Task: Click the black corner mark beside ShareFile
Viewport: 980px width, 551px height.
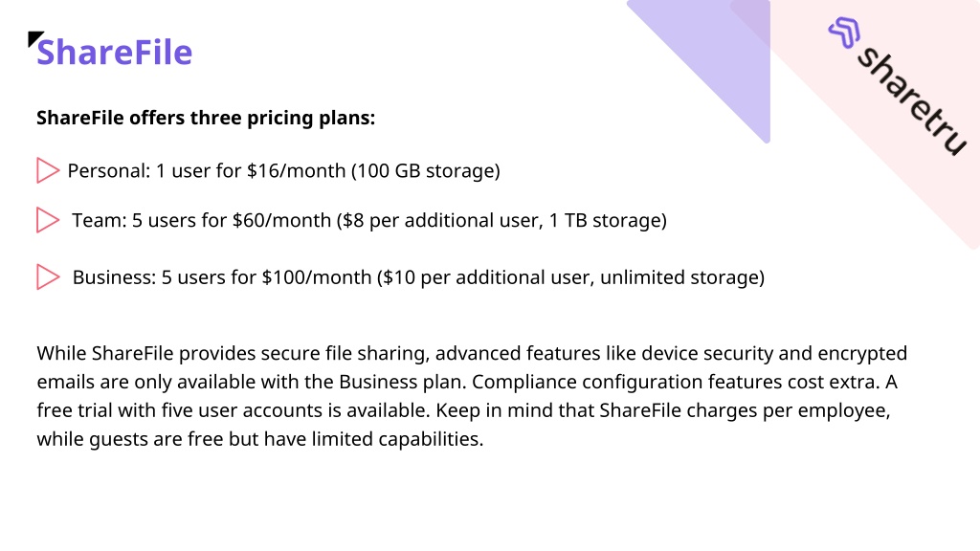Action: pos(34,38)
